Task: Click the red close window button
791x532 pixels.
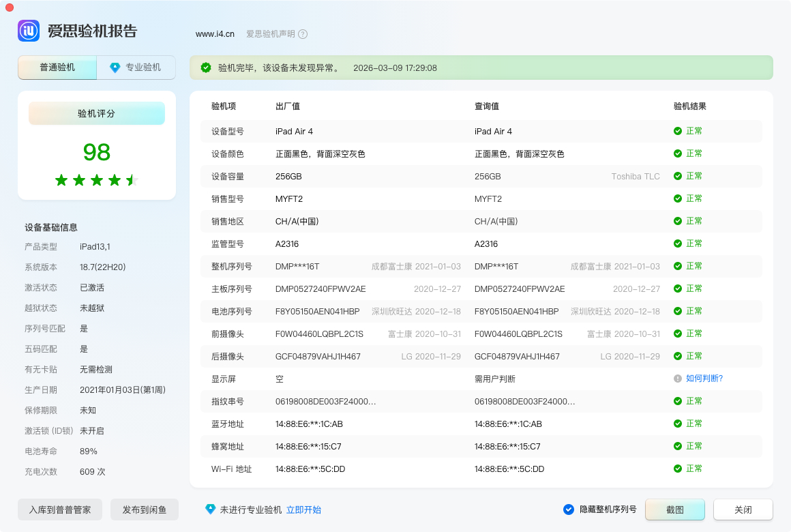Action: point(10,8)
